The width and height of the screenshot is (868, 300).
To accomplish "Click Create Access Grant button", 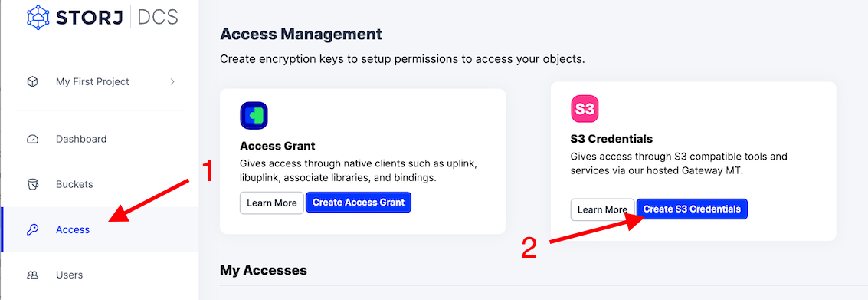I will (x=358, y=203).
